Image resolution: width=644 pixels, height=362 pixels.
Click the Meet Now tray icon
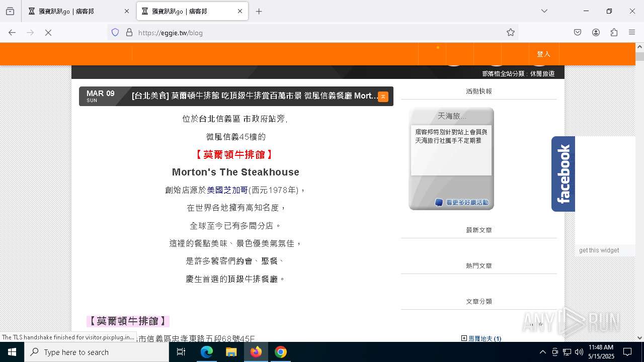click(x=555, y=352)
